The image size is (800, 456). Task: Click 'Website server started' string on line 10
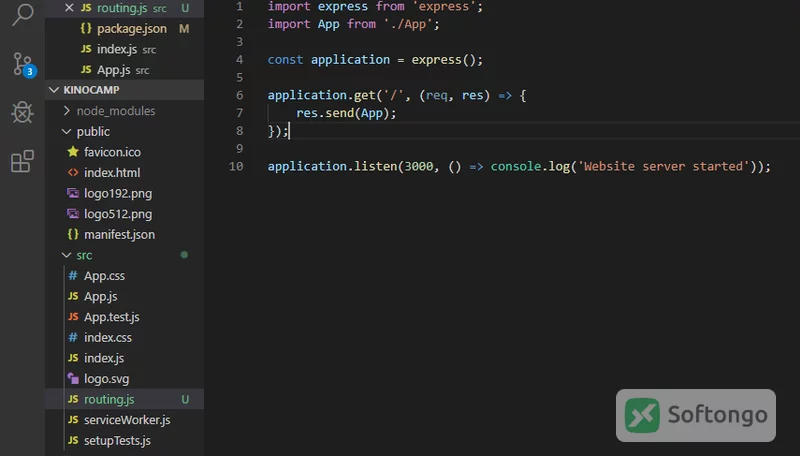663,166
